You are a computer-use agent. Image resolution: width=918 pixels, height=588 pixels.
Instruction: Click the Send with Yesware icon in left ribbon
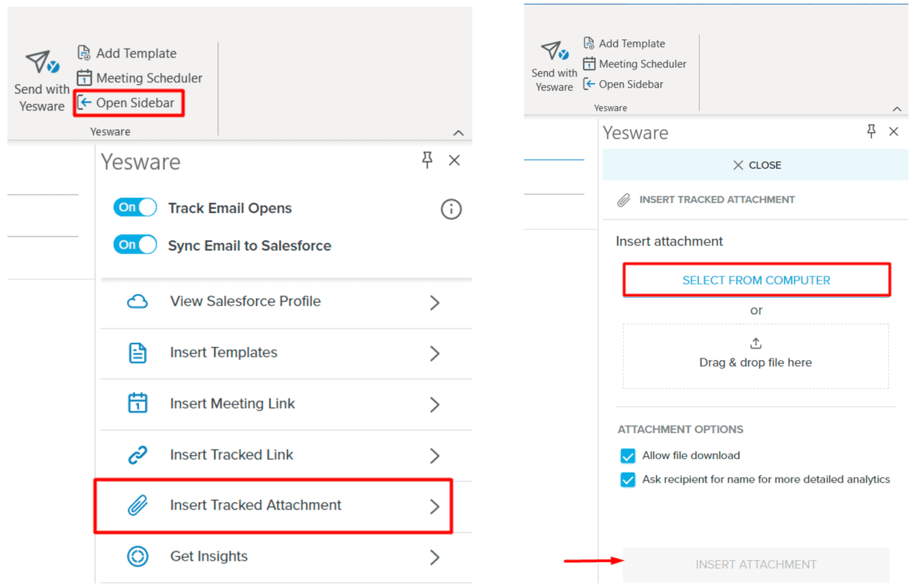[x=41, y=63]
